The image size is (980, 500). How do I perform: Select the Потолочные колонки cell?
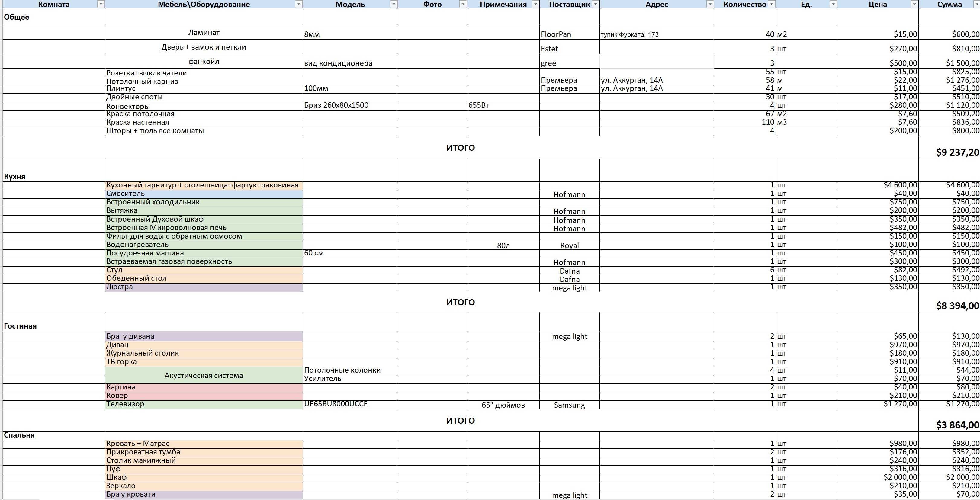click(x=350, y=370)
